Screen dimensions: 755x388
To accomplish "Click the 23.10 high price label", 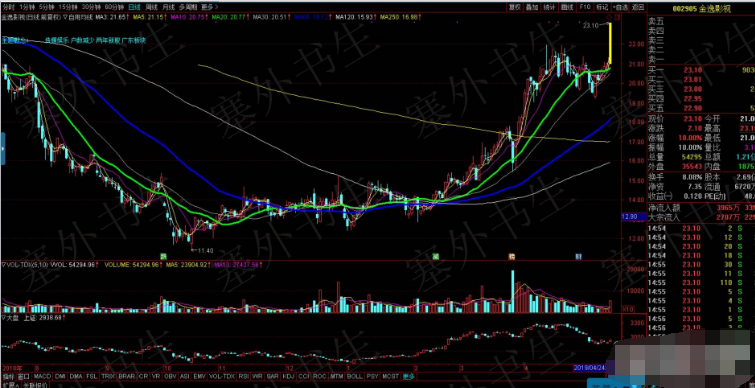I will coord(590,25).
